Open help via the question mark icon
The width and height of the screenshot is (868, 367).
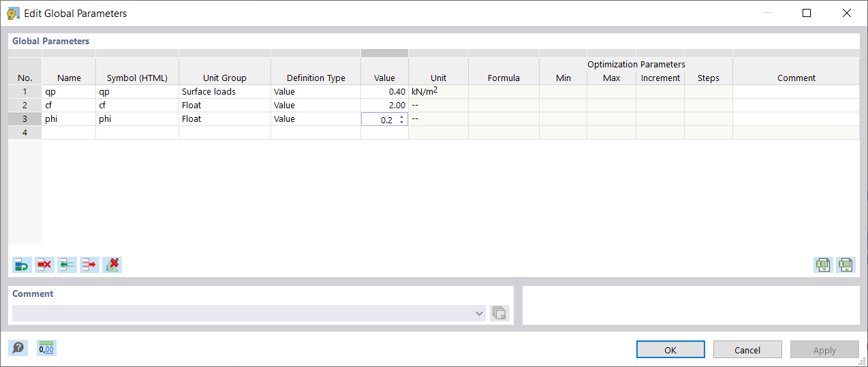(x=18, y=348)
